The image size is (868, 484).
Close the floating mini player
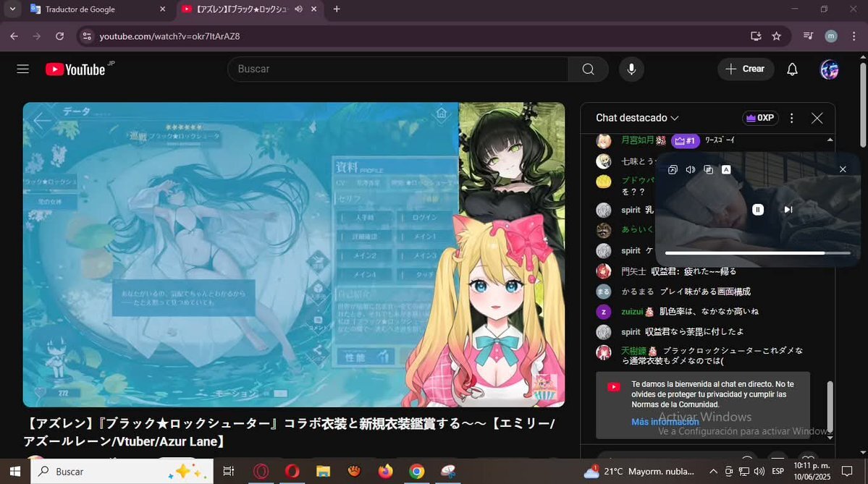click(x=843, y=169)
